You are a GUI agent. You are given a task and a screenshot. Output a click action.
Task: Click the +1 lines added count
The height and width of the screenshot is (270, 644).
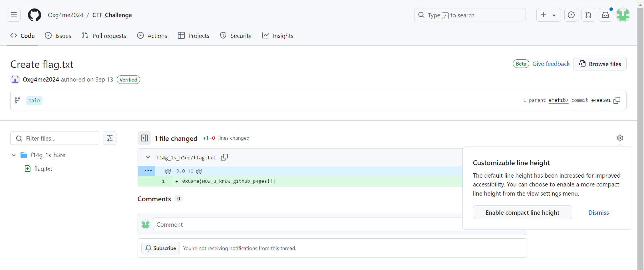[x=206, y=138]
